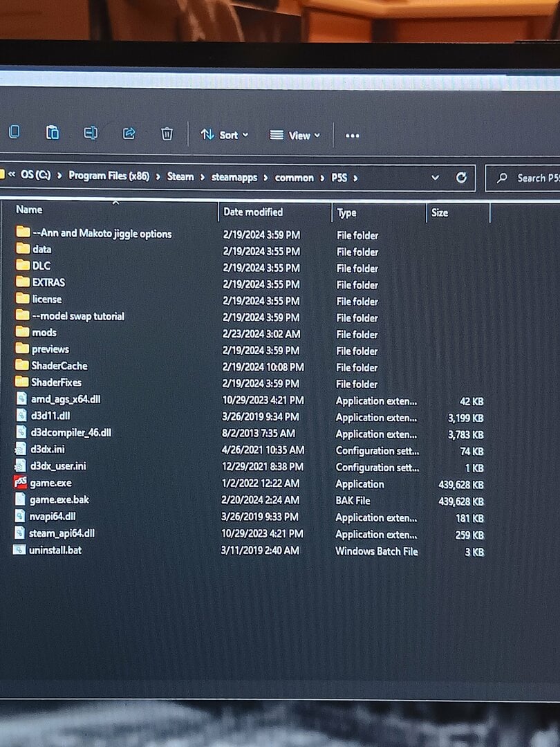Screen dimensions: 560x747
Task: Select the mods folder icon
Action: [x=22, y=331]
